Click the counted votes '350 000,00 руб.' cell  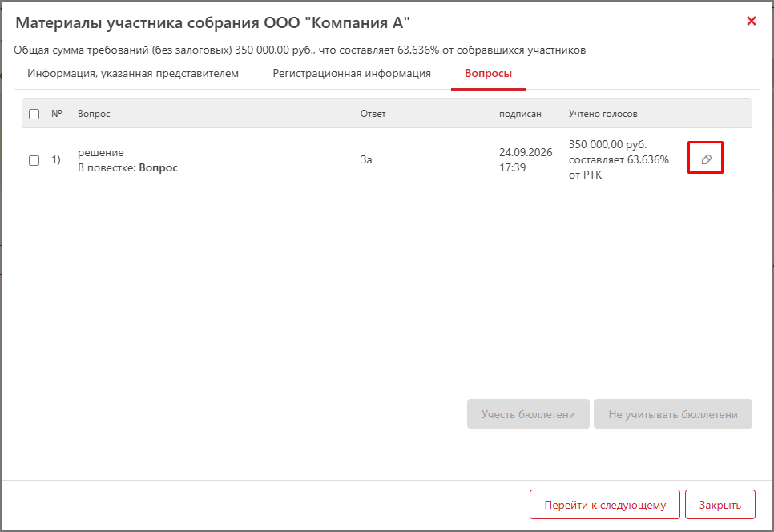pos(619,159)
